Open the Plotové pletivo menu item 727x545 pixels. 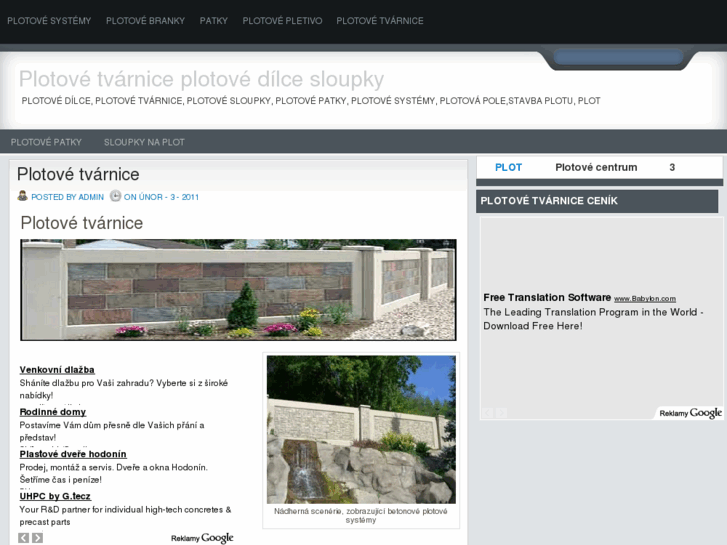[x=282, y=21]
